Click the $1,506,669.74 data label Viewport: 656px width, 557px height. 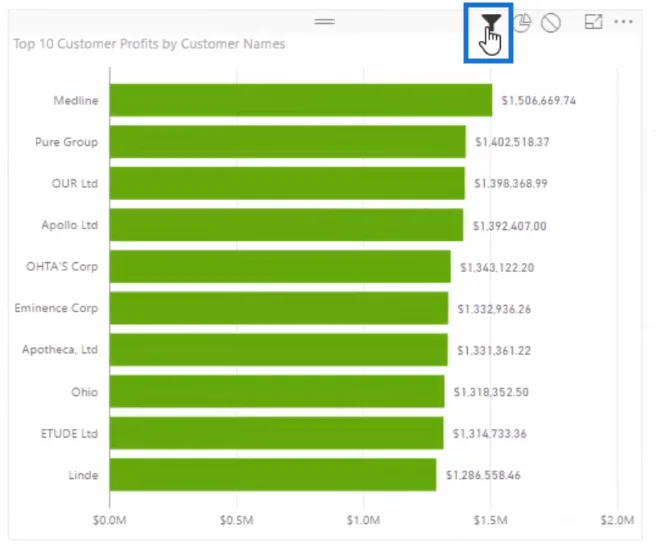(x=539, y=100)
